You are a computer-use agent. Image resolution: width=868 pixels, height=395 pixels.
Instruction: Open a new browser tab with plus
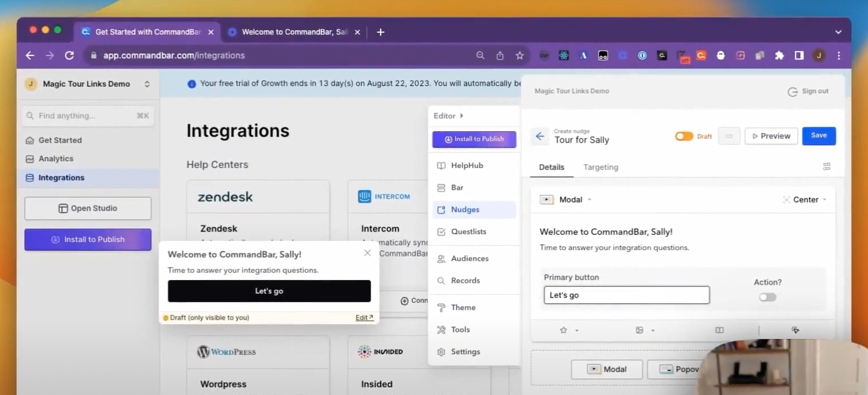[x=380, y=32]
